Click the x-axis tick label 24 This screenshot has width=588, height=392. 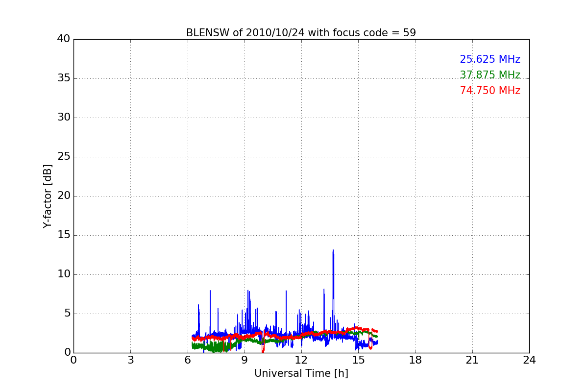529,360
